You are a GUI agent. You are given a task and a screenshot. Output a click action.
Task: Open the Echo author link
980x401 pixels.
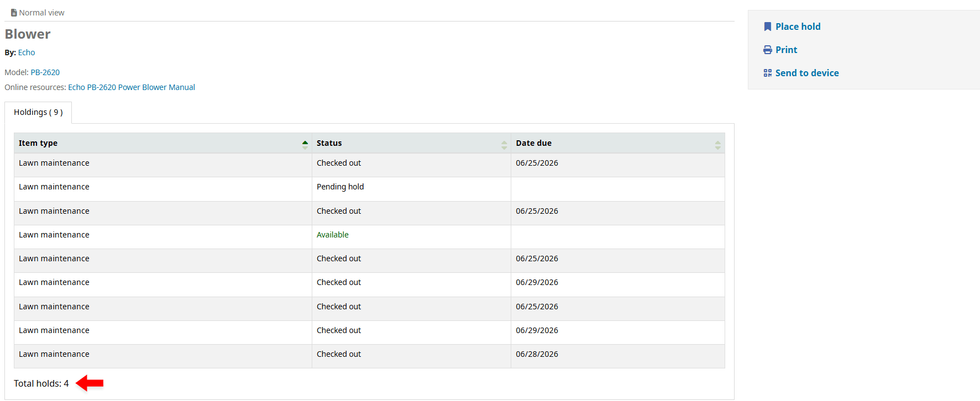click(27, 52)
